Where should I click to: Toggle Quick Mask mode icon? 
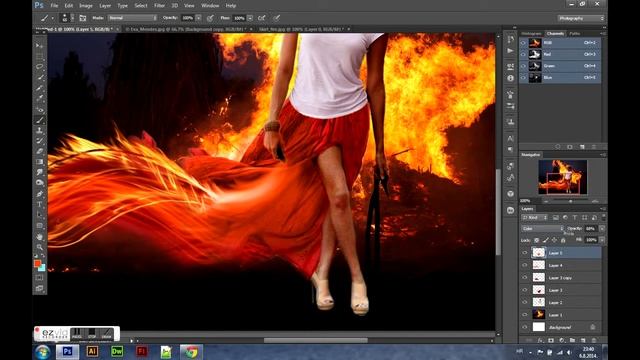pyautogui.click(x=40, y=278)
